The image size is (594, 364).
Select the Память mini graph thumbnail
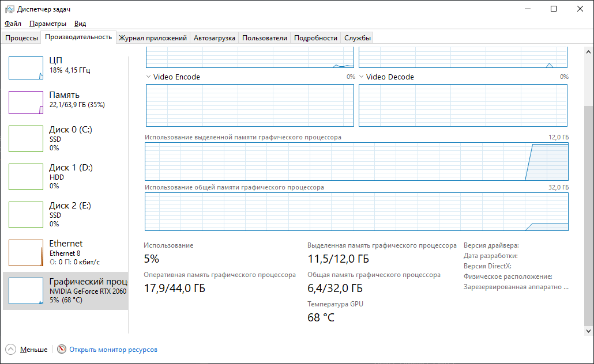point(26,103)
